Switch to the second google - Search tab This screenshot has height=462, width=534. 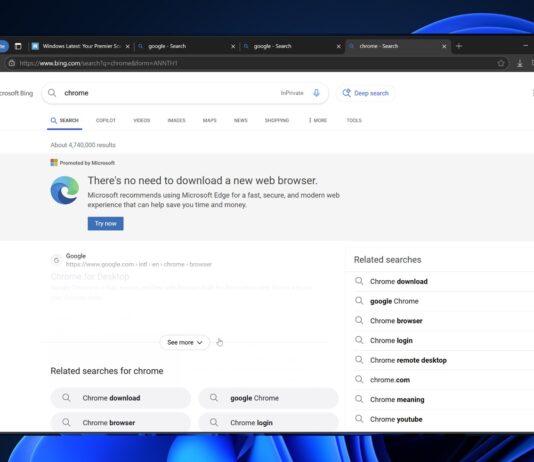pos(292,46)
